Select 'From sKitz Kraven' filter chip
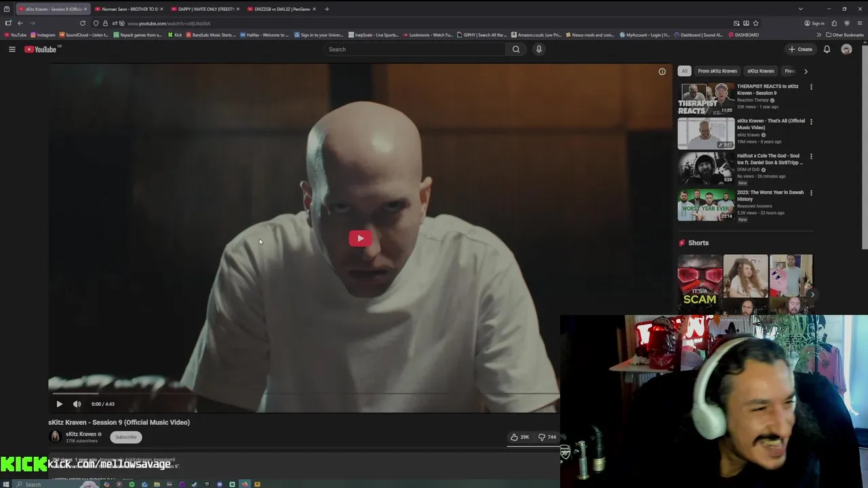The width and height of the screenshot is (868, 488). click(x=717, y=71)
